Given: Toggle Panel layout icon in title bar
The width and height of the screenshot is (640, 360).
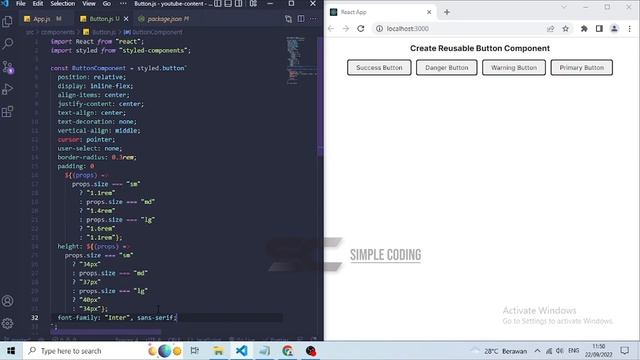Looking at the screenshot, I should (x=228, y=4).
